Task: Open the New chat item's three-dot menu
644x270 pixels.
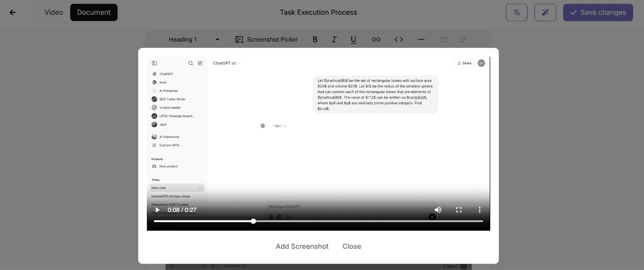Action: coord(200,188)
